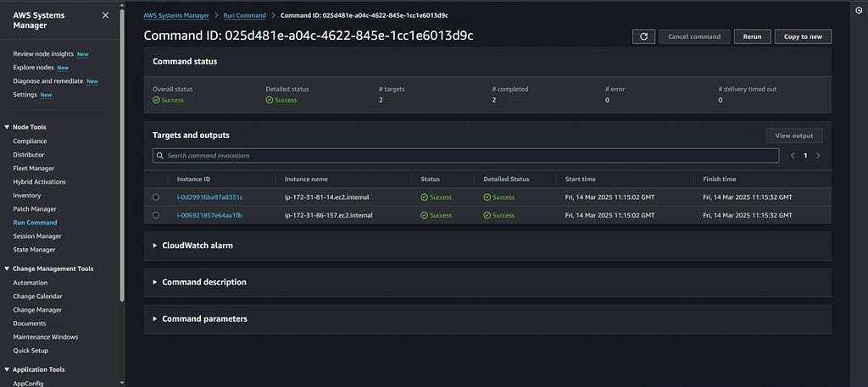Sort by Instance name column header
Screen dimensions: 868x387
coord(306,180)
